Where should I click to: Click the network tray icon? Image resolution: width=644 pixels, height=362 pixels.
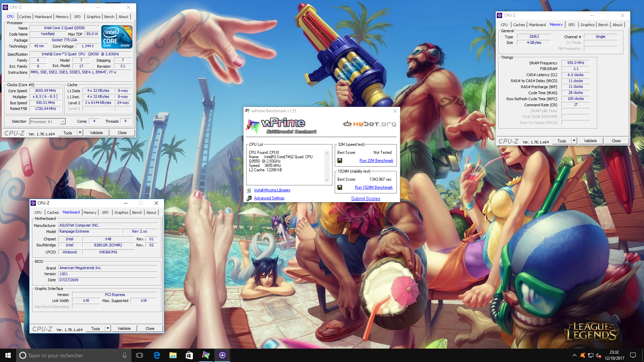point(590,355)
